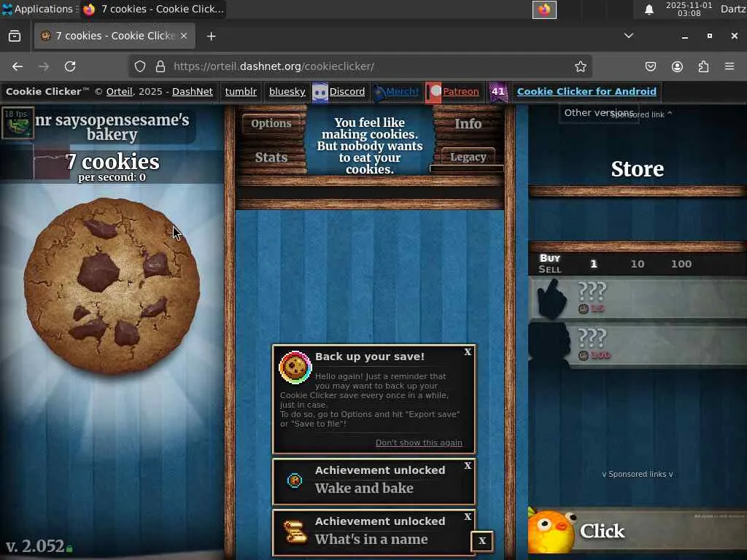Dismiss all notifications with bottom X button
This screenshot has width=747, height=560.
coord(482,540)
